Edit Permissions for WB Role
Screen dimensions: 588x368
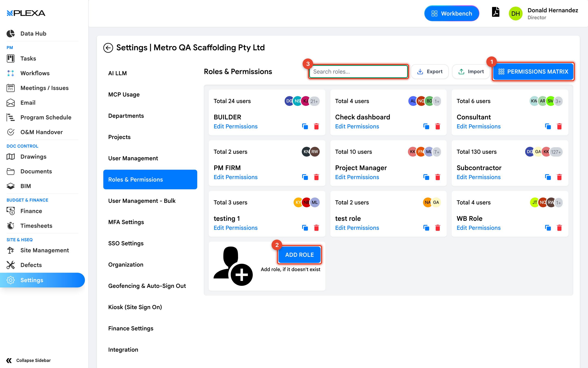point(478,228)
